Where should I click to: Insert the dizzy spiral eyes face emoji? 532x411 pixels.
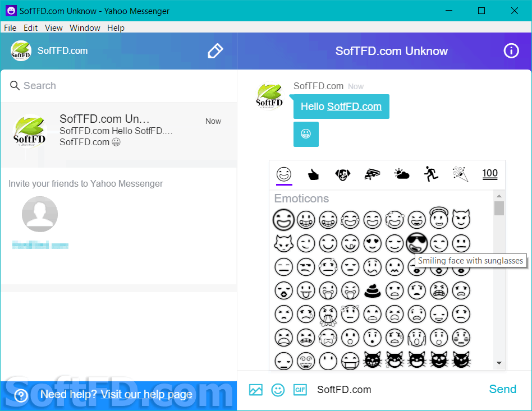(x=306, y=361)
